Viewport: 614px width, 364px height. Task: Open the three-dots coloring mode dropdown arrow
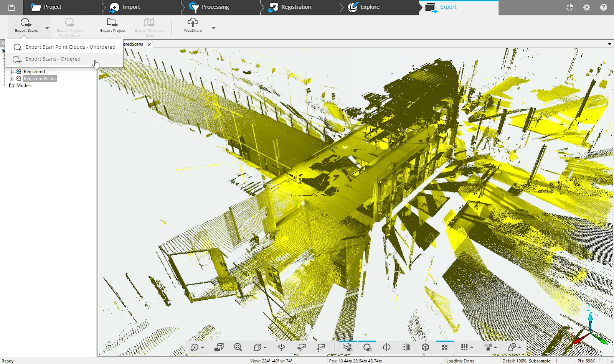[x=495, y=348]
